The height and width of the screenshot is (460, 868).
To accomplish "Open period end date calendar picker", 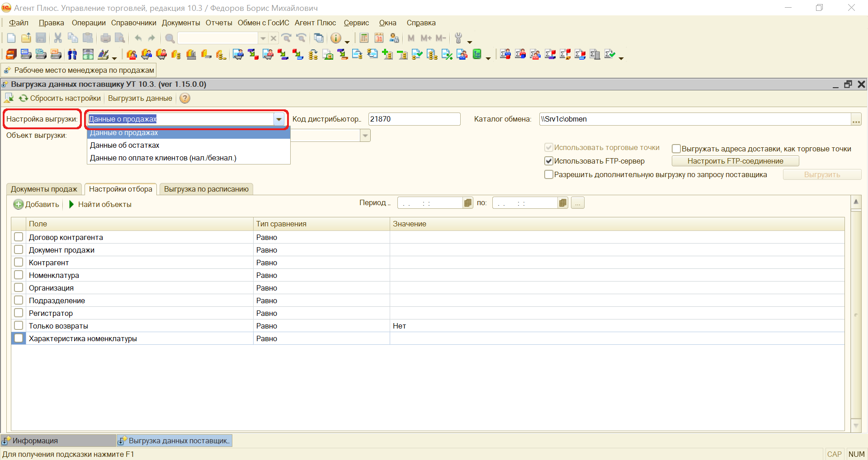I will point(562,203).
